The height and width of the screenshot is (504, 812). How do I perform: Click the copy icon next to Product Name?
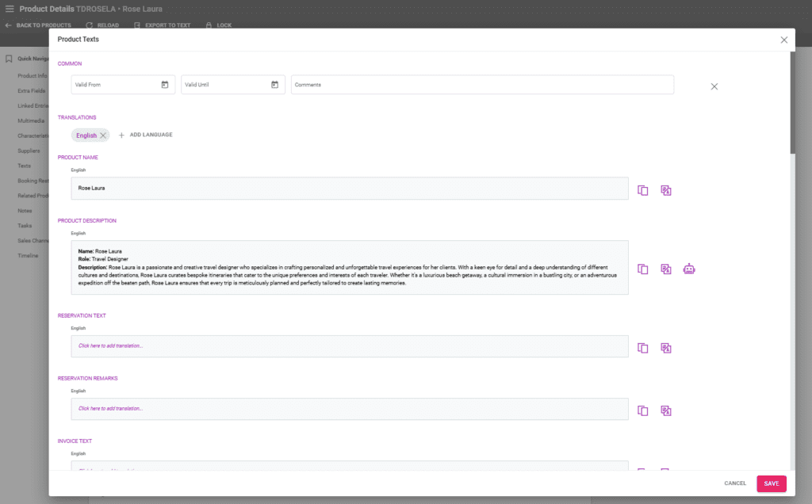tap(643, 190)
